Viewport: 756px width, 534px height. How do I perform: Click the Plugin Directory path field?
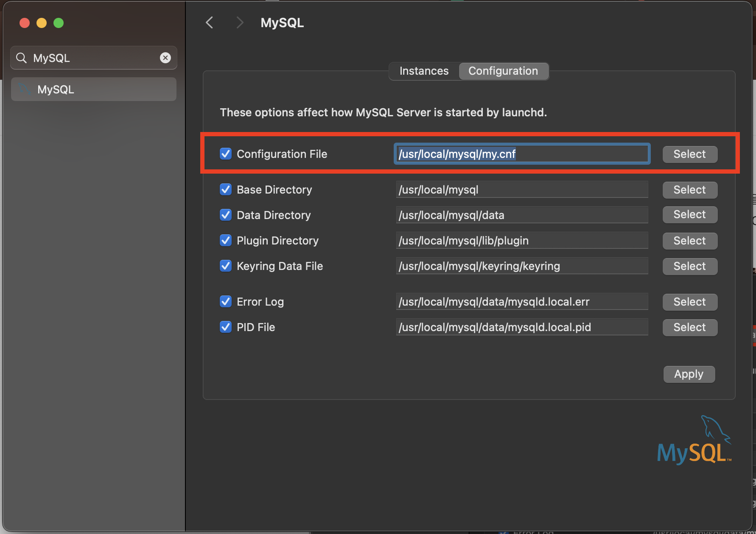pos(522,240)
